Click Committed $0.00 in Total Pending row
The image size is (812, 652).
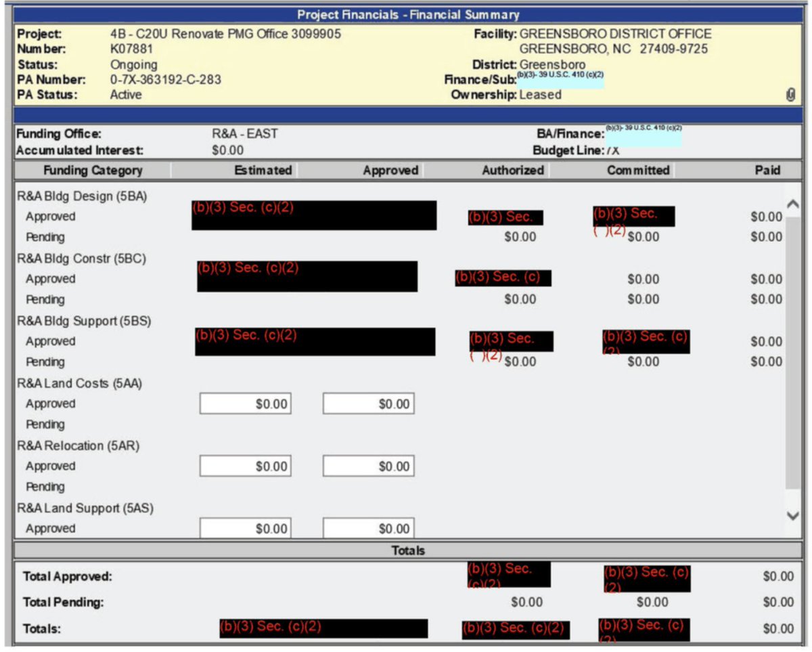[x=652, y=603]
